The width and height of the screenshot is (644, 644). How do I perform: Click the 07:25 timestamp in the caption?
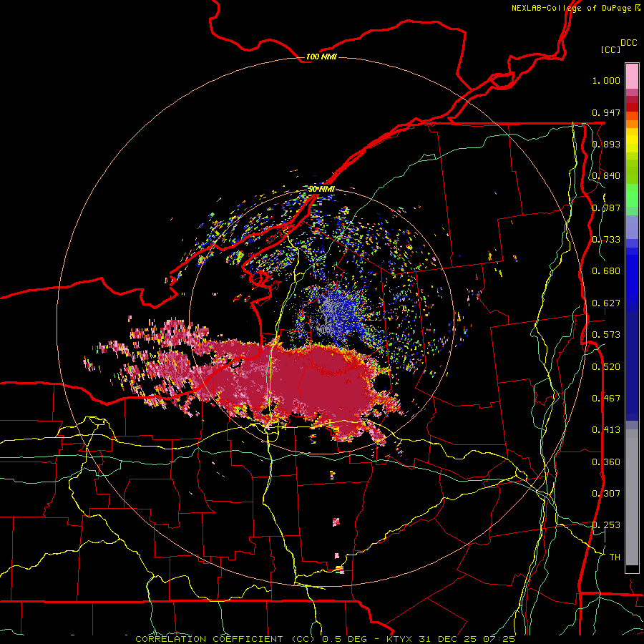coord(498,639)
